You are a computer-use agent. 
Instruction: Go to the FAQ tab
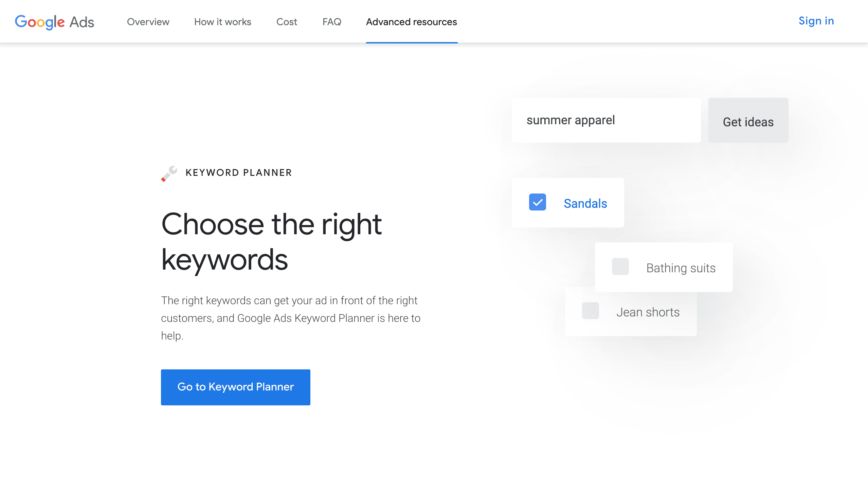click(x=331, y=22)
